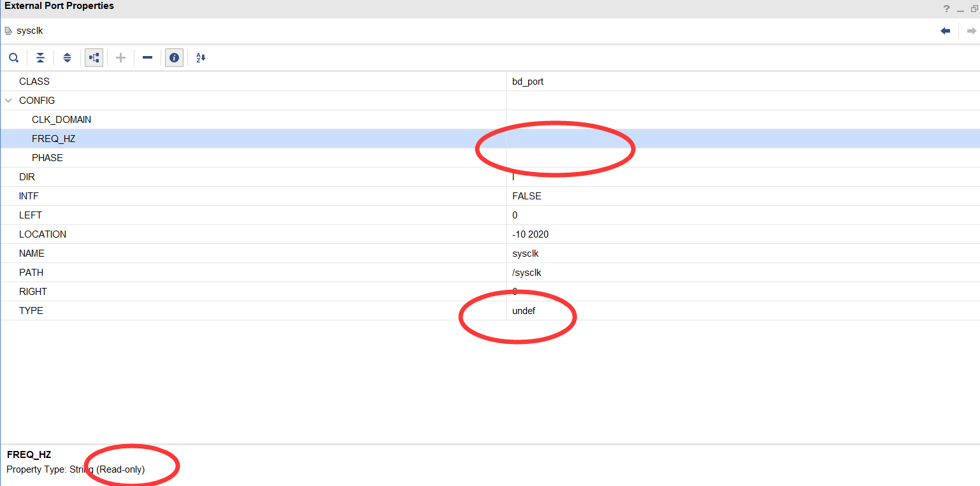
Task: Collapse all properties with the collapse icon
Action: (40, 57)
